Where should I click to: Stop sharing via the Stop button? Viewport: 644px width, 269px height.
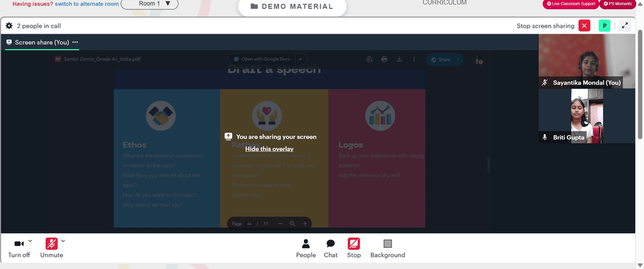(x=354, y=248)
